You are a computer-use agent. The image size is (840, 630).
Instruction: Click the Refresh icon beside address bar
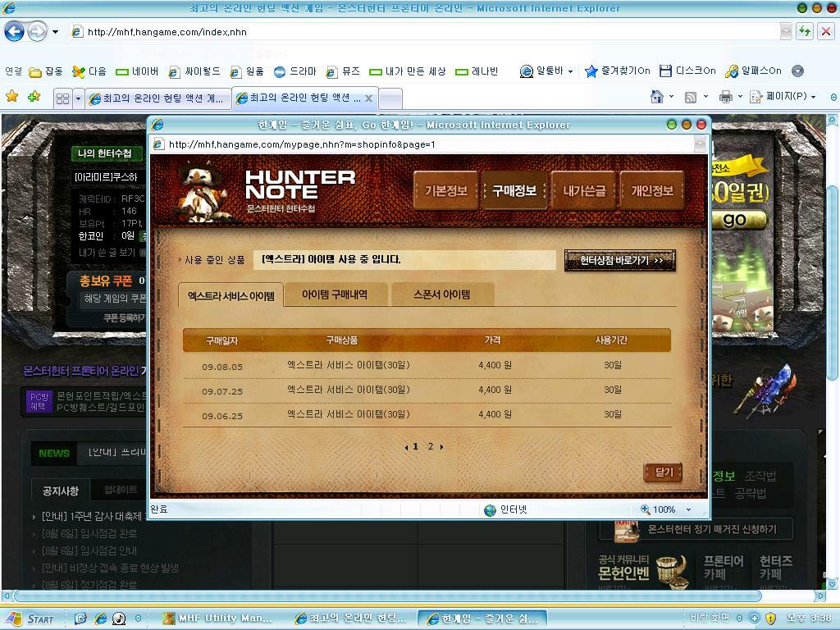coord(804,32)
